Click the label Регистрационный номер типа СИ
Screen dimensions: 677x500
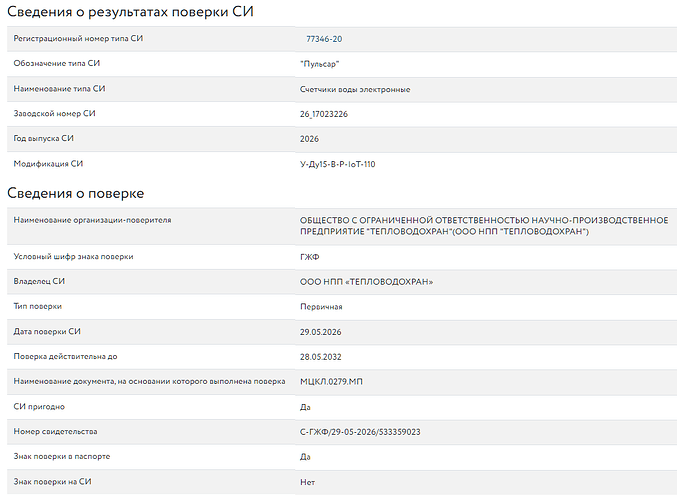[78, 38]
